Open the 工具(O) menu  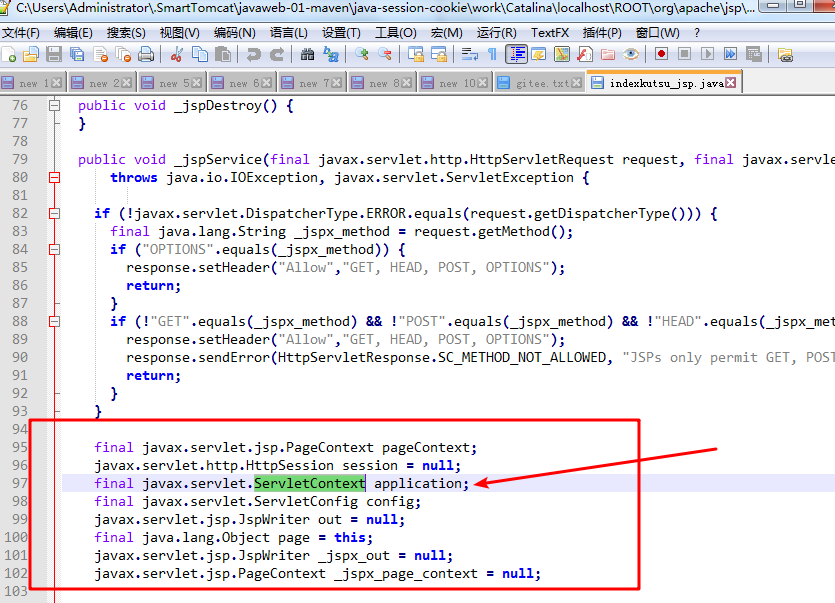[x=396, y=33]
